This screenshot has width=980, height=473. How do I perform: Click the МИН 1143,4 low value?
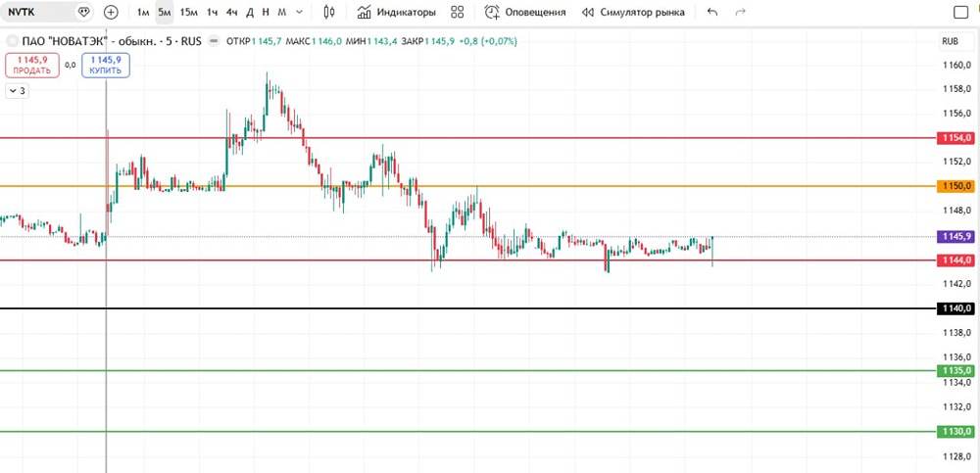pyautogui.click(x=371, y=41)
